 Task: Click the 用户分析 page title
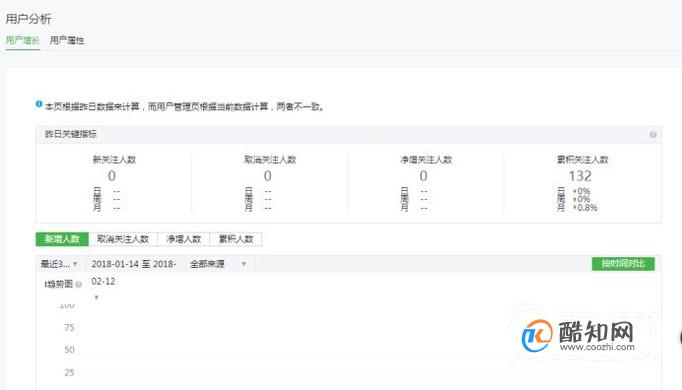point(29,19)
